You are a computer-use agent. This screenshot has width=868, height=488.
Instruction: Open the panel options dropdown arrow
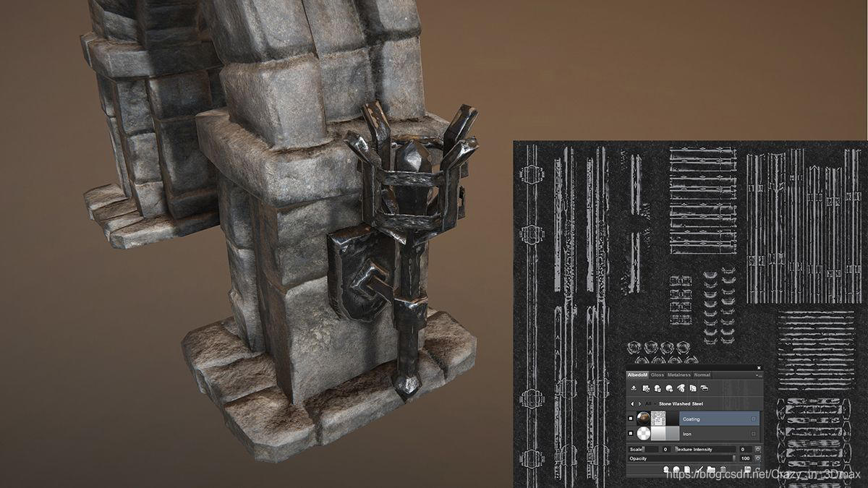click(757, 375)
